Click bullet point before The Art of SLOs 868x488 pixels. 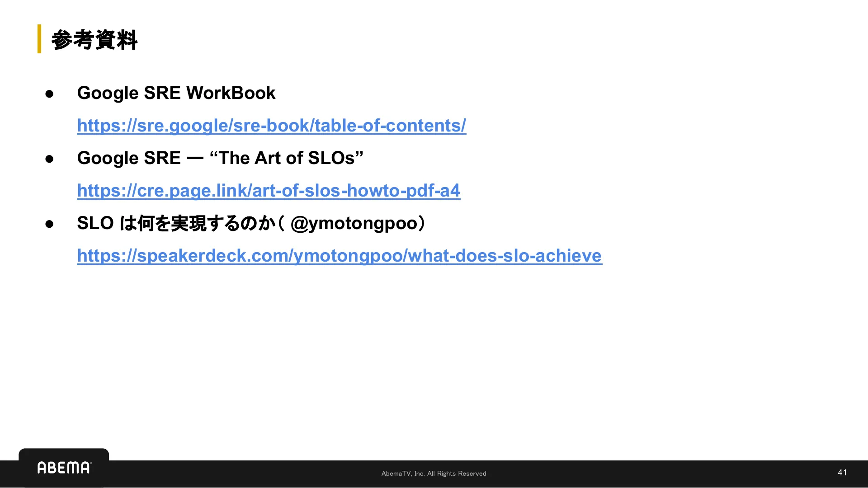49,159
